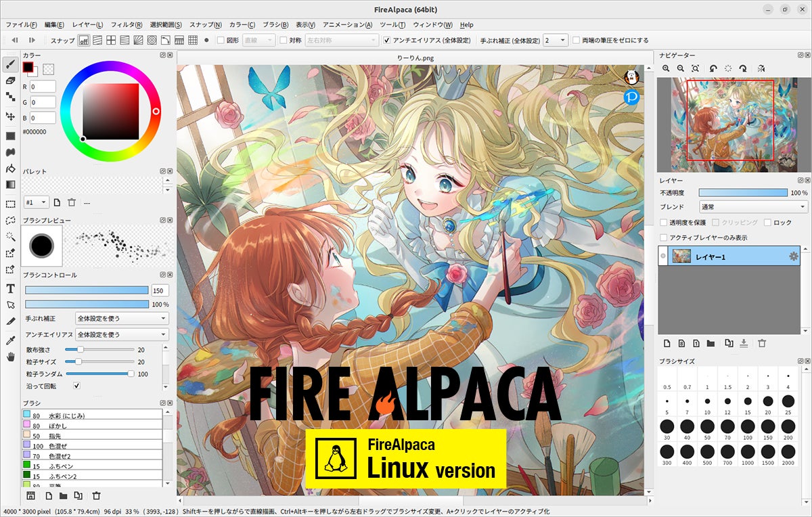Viewport: 812px width, 517px height.
Task: Select the Text tool
Action: 10,289
